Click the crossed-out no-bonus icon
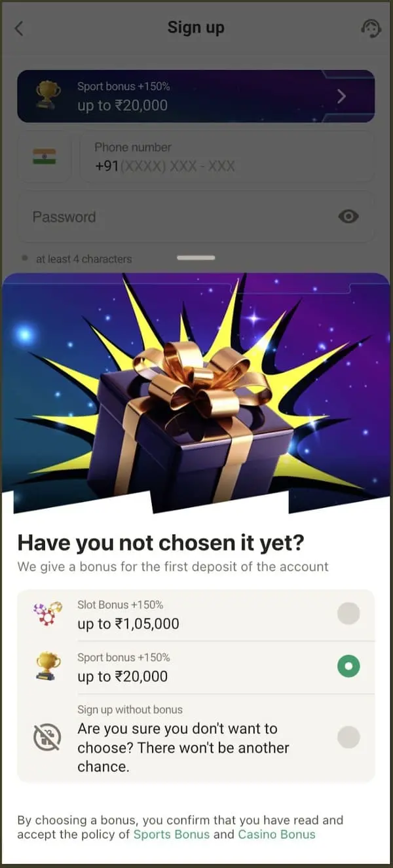The width and height of the screenshot is (393, 868). (47, 738)
